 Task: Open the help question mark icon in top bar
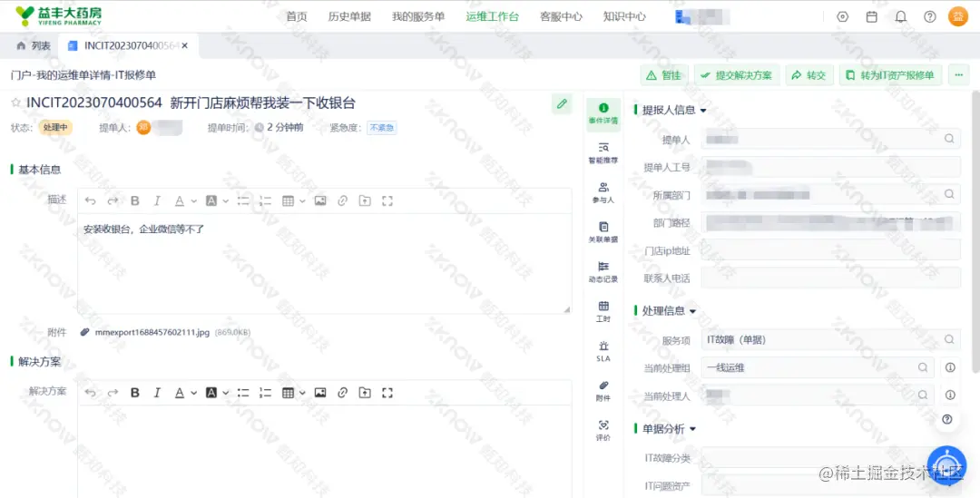click(930, 17)
